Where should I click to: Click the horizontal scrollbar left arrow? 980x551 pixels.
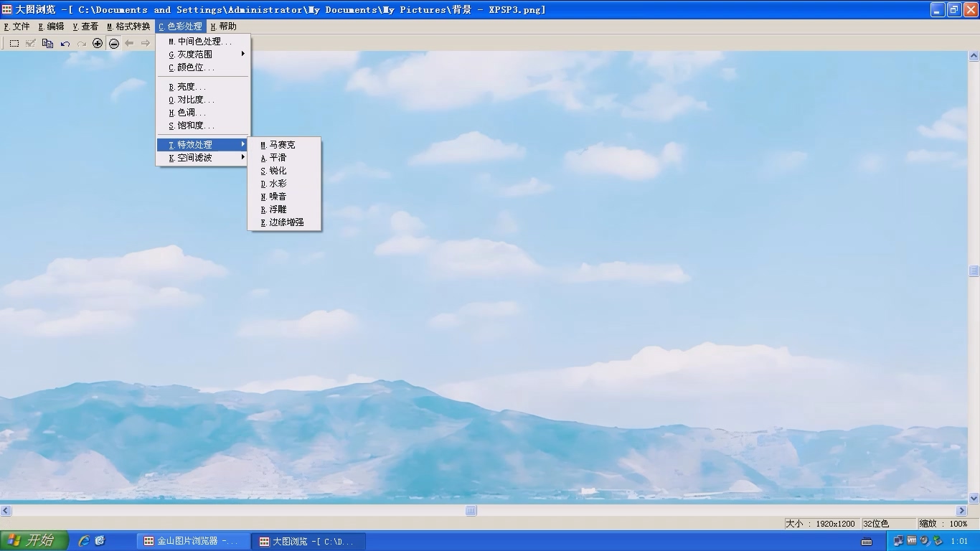click(x=6, y=511)
